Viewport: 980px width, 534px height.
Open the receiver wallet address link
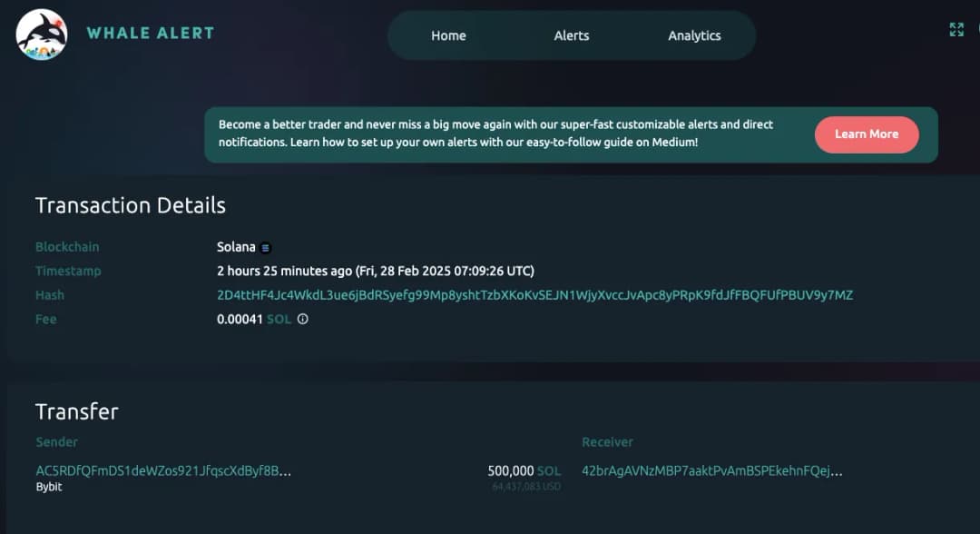711,471
